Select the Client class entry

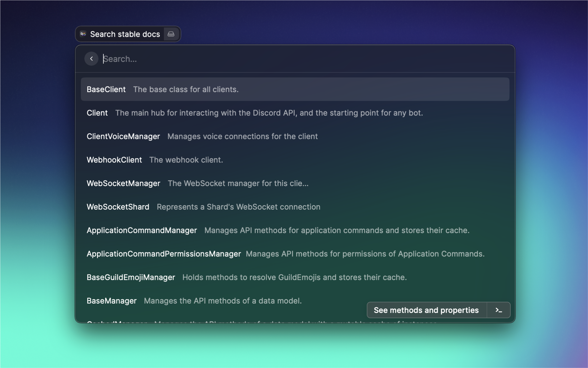(x=97, y=113)
